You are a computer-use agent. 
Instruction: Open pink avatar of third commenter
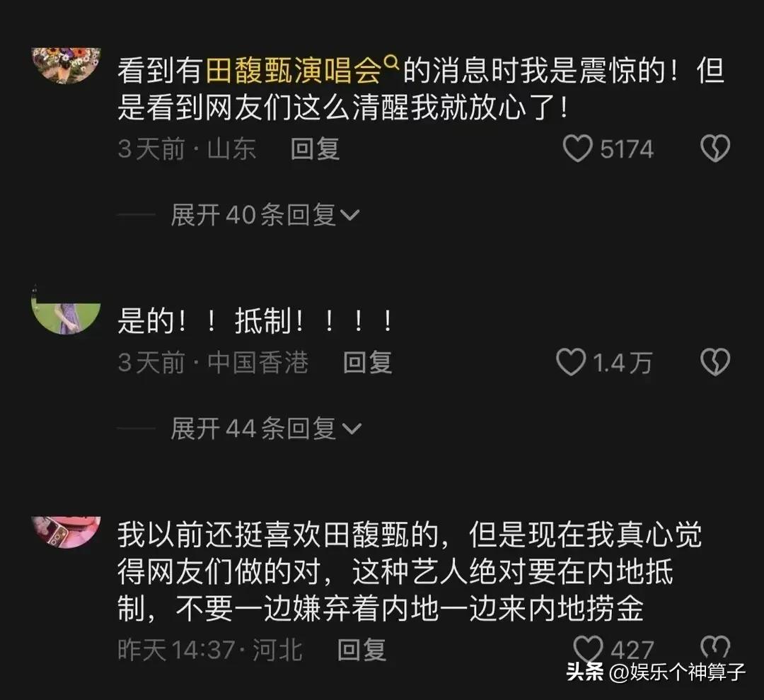click(x=66, y=532)
